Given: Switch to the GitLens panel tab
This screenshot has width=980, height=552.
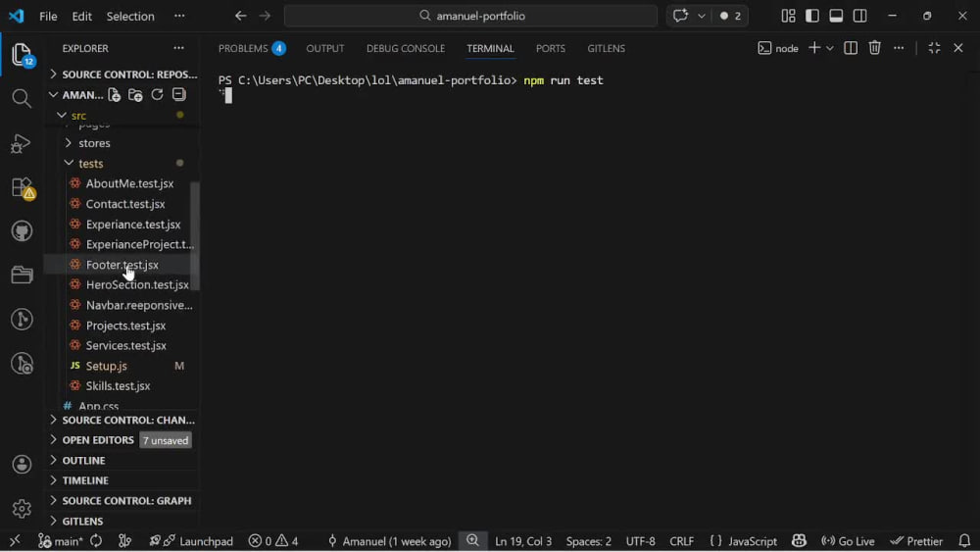Looking at the screenshot, I should coord(607,48).
